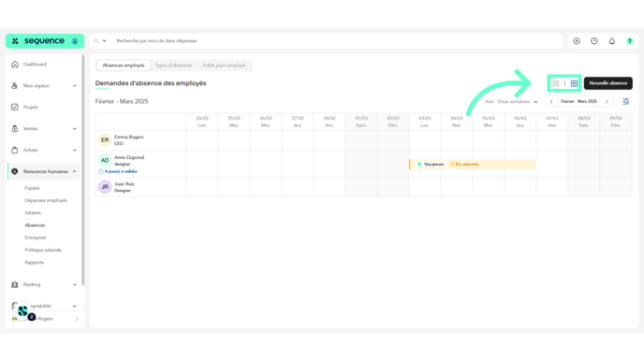The width and height of the screenshot is (644, 362).
Task: Expand the Comptabilité menu chevron
Action: coord(74,306)
